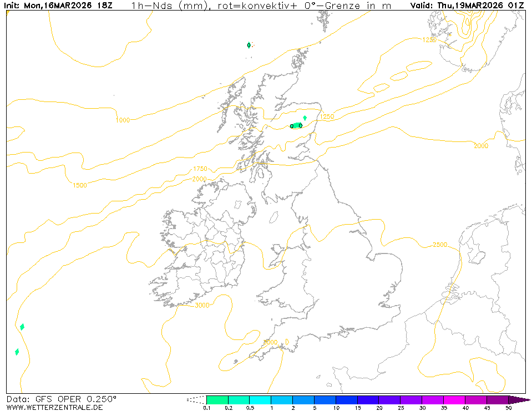Click the 1500 contour label northwest of Ireland

click(80, 185)
